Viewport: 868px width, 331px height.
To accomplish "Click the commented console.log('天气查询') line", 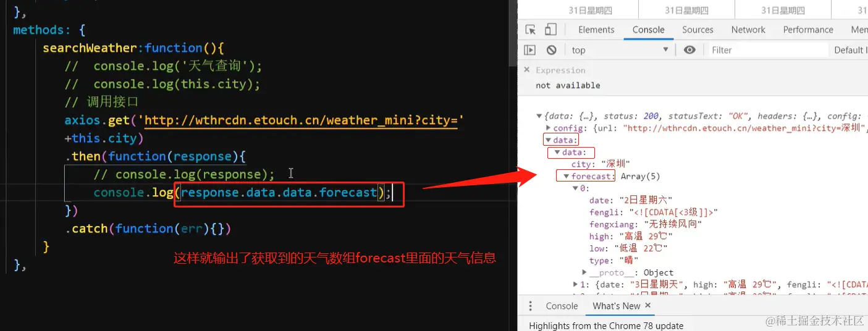I will click(x=164, y=66).
